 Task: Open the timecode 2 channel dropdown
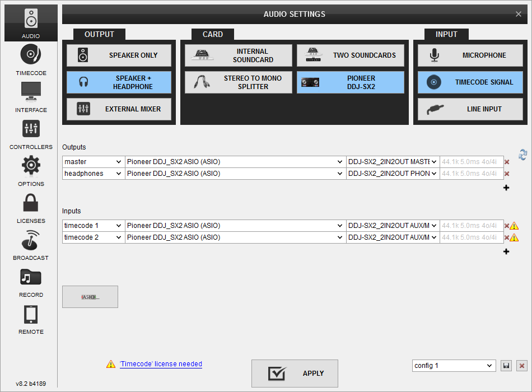(393, 237)
